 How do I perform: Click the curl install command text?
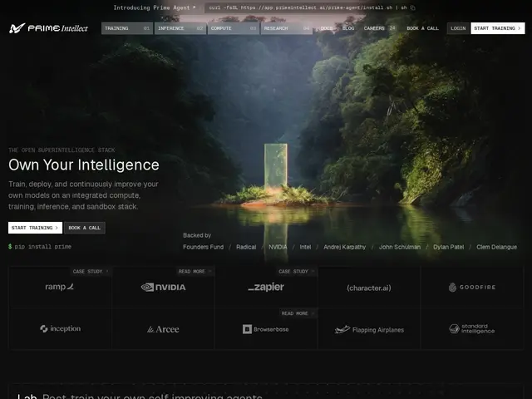pyautogui.click(x=308, y=7)
